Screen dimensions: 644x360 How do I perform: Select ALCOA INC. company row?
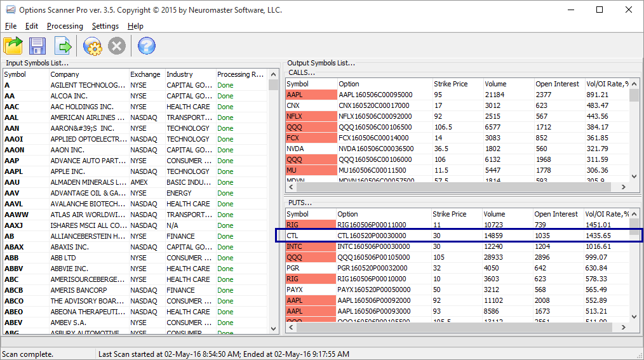click(x=135, y=96)
